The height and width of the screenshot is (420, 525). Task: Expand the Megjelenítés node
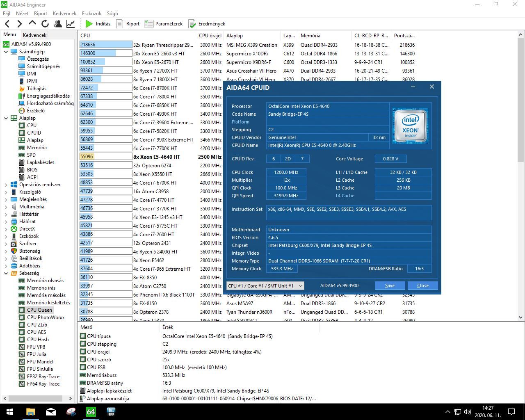[x=6, y=199]
